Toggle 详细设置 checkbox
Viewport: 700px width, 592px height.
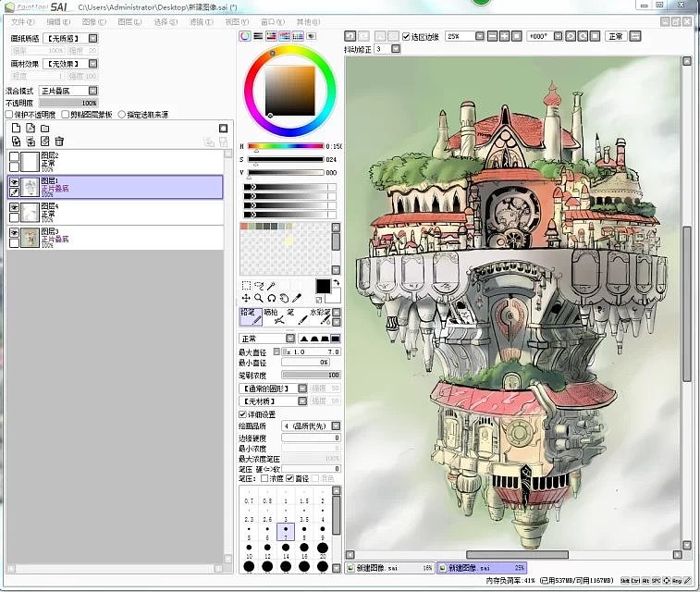click(242, 414)
